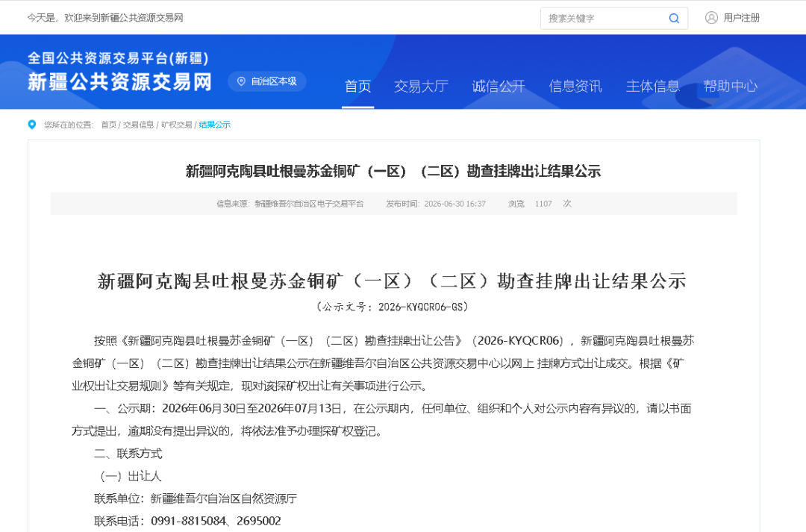Click 首页 in the breadcrumb
This screenshot has height=532, width=806.
tap(108, 125)
